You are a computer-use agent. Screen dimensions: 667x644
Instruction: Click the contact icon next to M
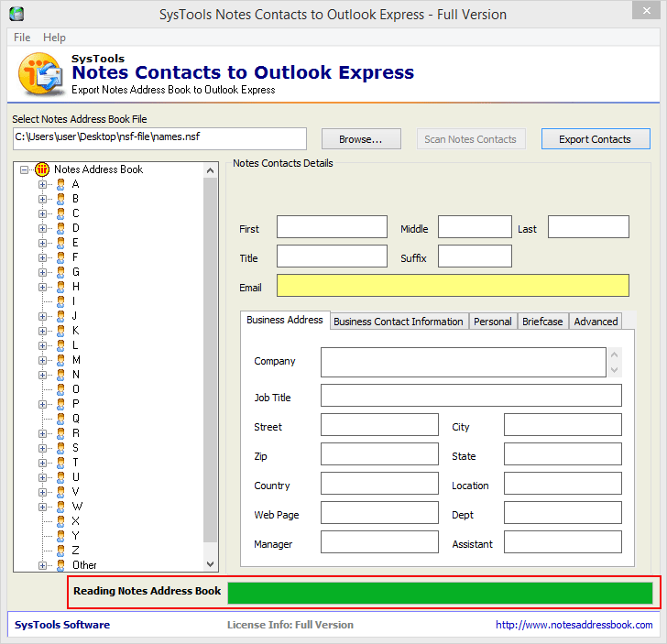(60, 360)
